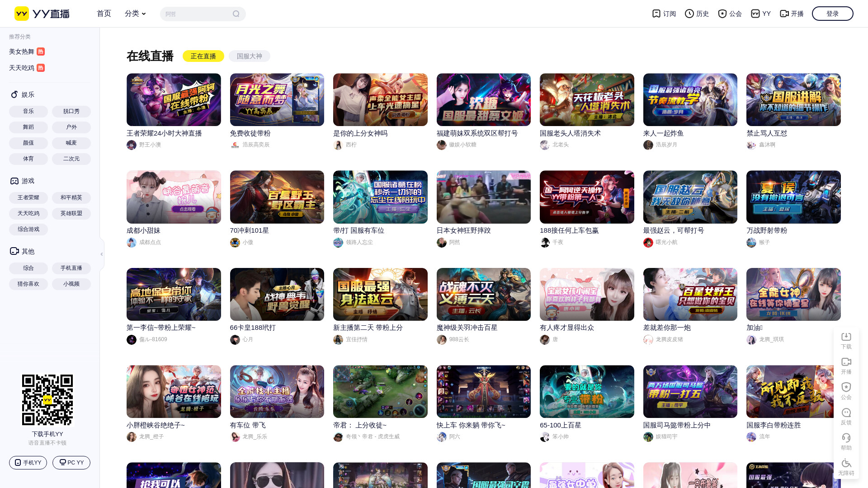
Task: Click streamer avatar next to 浩辰高奕辰
Action: (x=235, y=145)
